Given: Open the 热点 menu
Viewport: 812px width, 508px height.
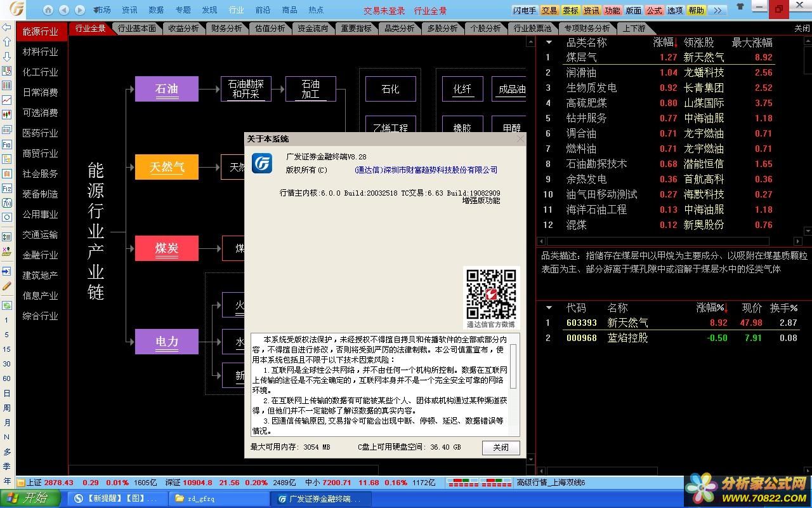Looking at the screenshot, I should (316, 10).
